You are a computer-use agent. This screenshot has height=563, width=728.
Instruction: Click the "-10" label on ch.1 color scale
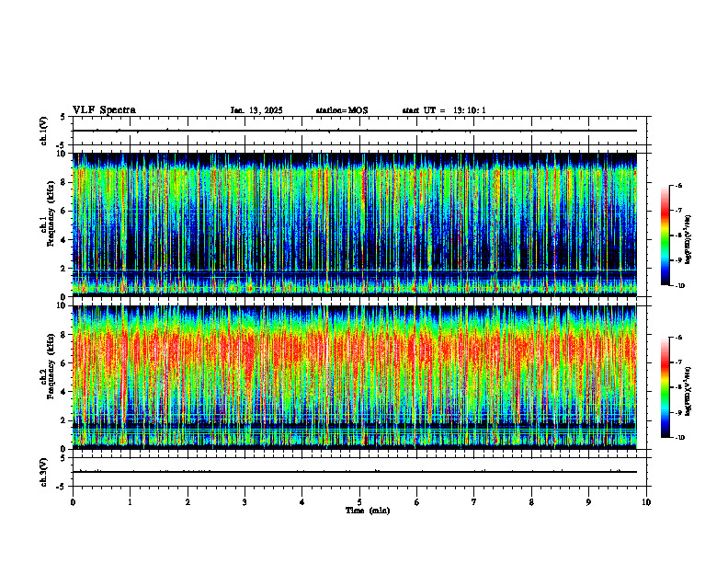pos(680,286)
